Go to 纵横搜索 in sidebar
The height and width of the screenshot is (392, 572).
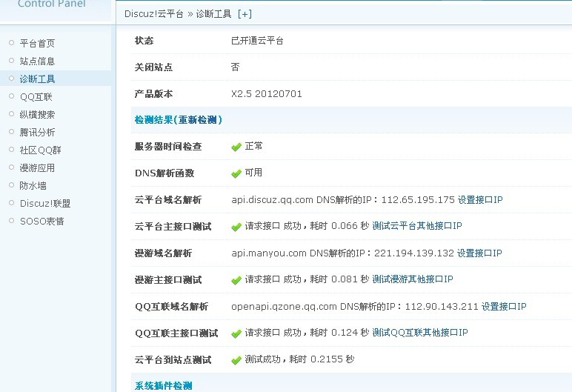[x=37, y=115]
